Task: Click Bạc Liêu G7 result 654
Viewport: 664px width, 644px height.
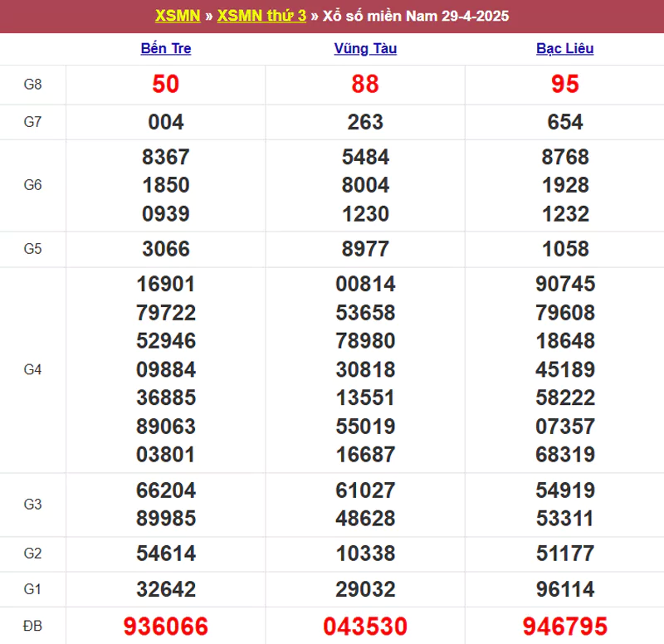Action: [x=565, y=122]
